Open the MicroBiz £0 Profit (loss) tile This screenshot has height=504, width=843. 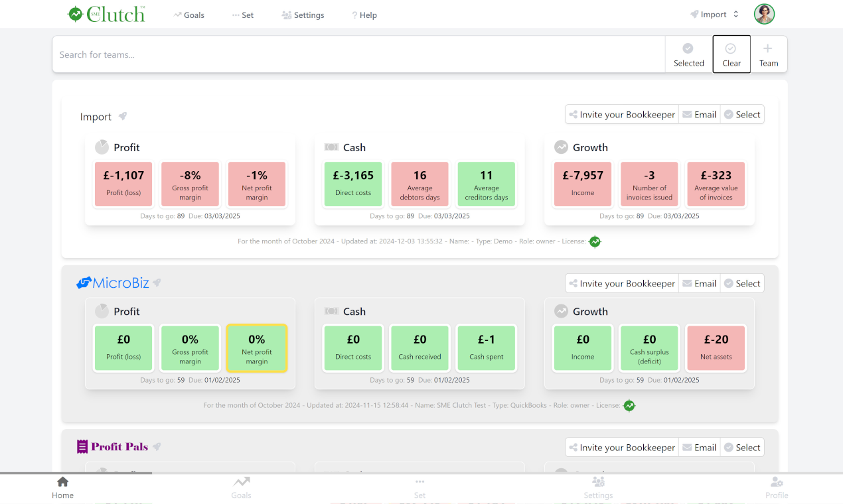point(123,347)
